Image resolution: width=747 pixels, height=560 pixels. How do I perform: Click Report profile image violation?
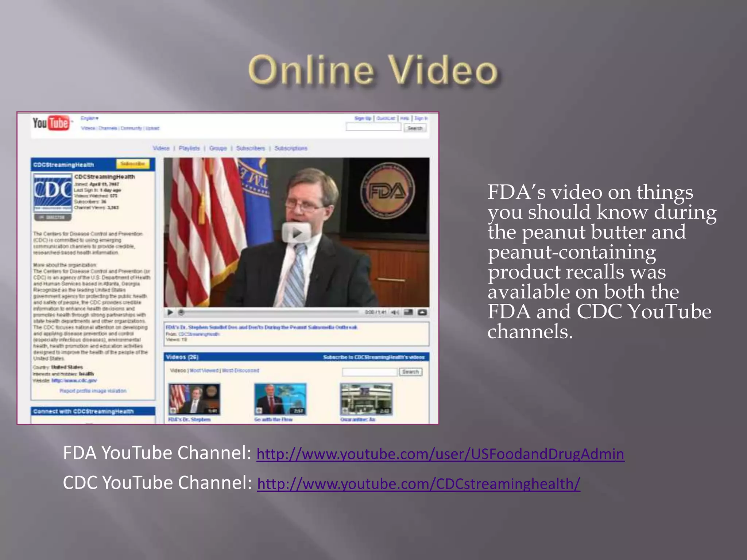(x=93, y=391)
